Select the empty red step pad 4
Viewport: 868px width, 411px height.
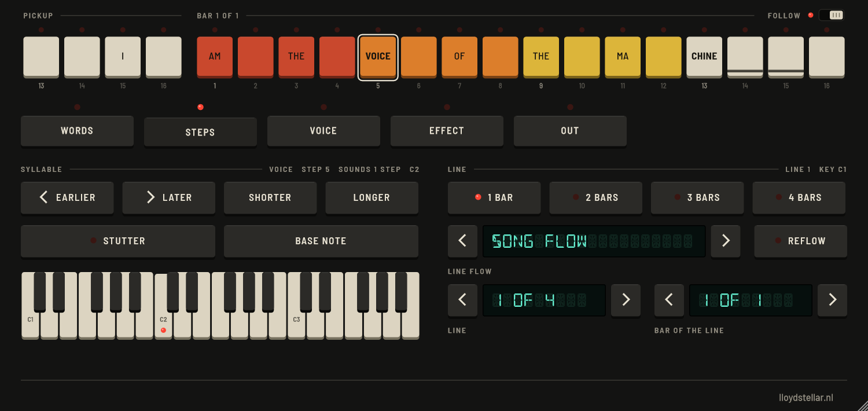[337, 56]
